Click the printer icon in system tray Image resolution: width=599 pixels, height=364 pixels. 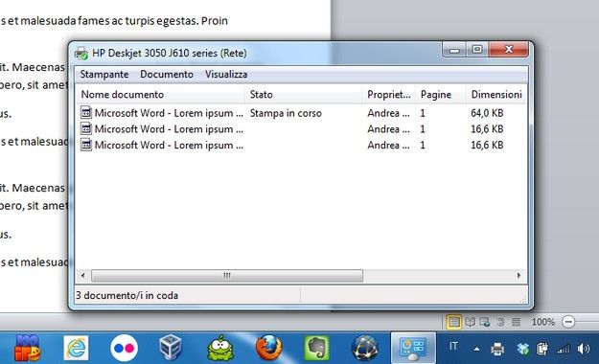point(497,349)
